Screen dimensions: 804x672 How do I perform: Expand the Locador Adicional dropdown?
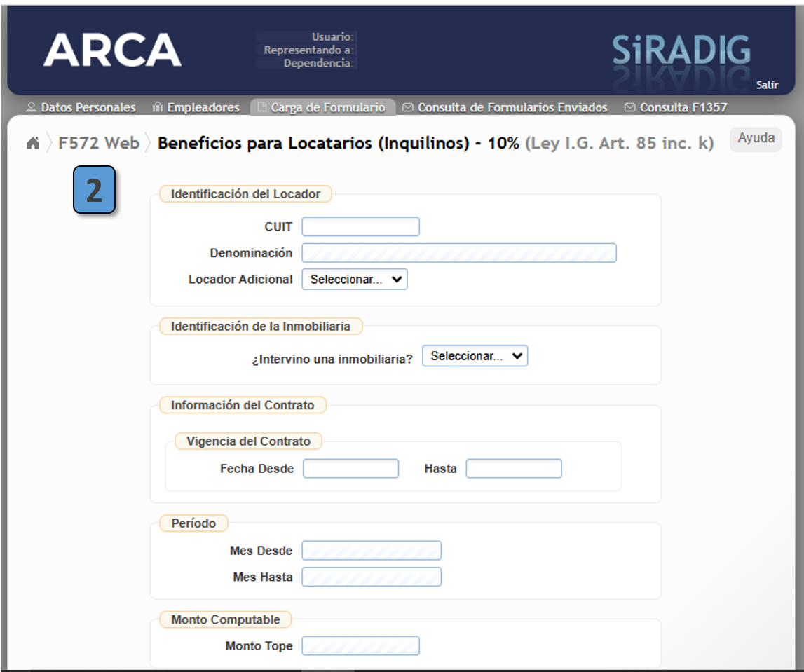point(355,280)
